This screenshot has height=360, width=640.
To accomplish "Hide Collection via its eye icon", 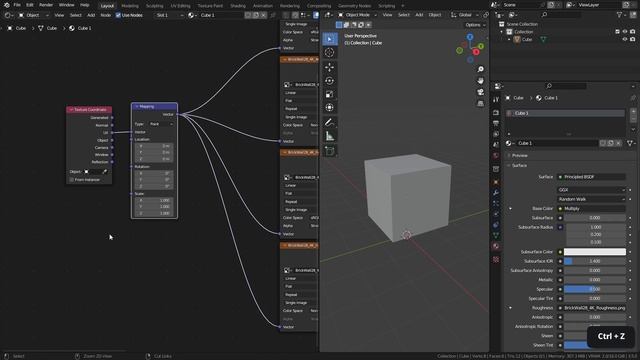I will pyautogui.click(x=624, y=31).
